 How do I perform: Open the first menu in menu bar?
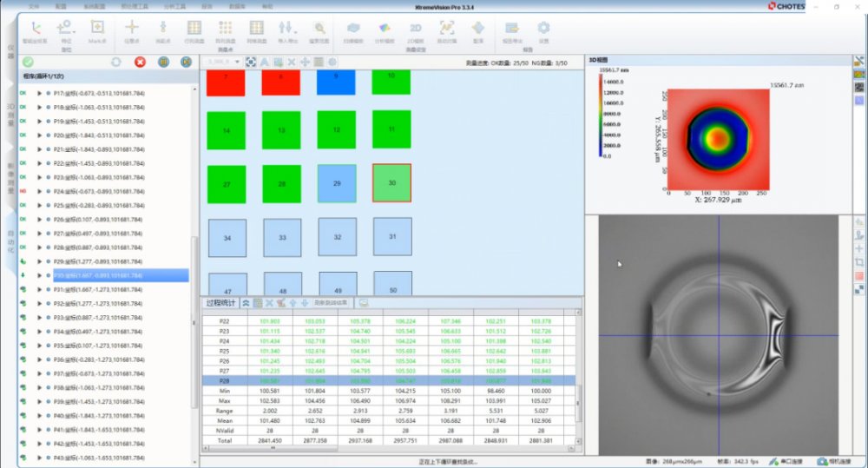coord(34,7)
